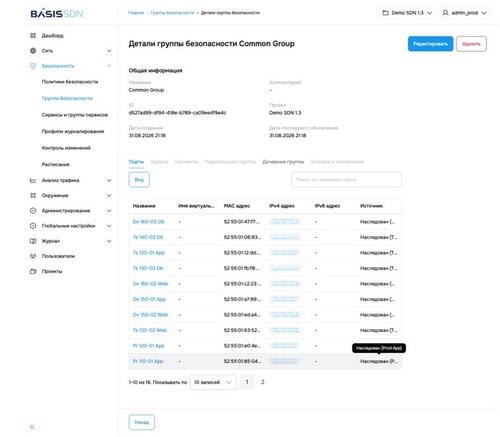This screenshot has width=500, height=437.
Task: Click the folder icon beside Demo SDN 1.3
Action: (385, 13)
